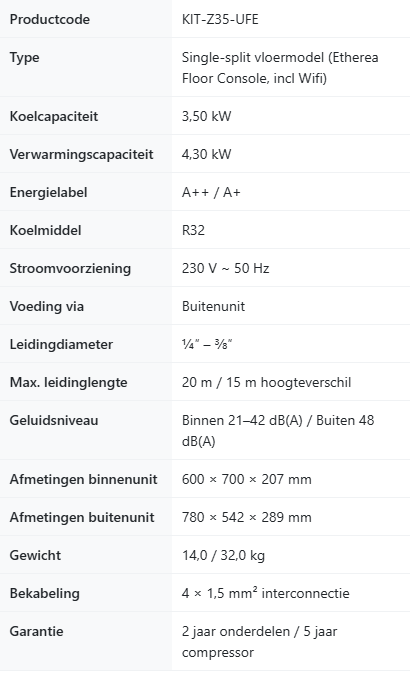
Task: Select the product code KIT-Z35-UFE
Action: coord(220,19)
